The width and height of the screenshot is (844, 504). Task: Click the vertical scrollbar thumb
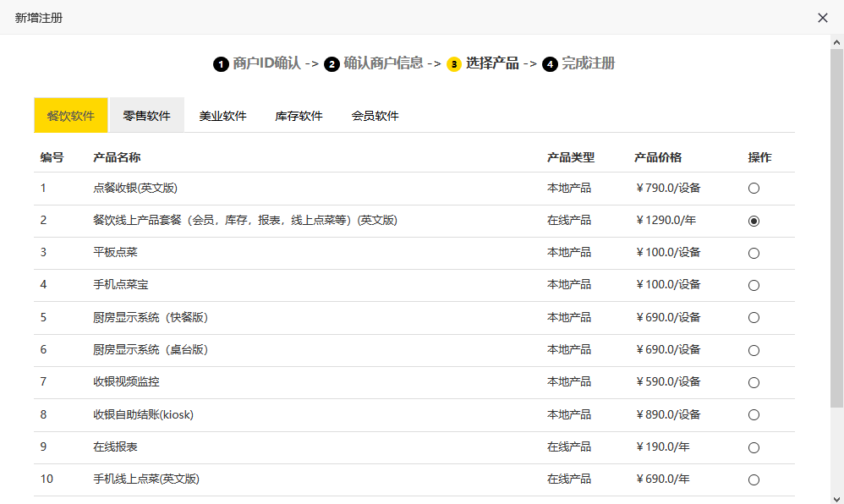pyautogui.click(x=836, y=228)
